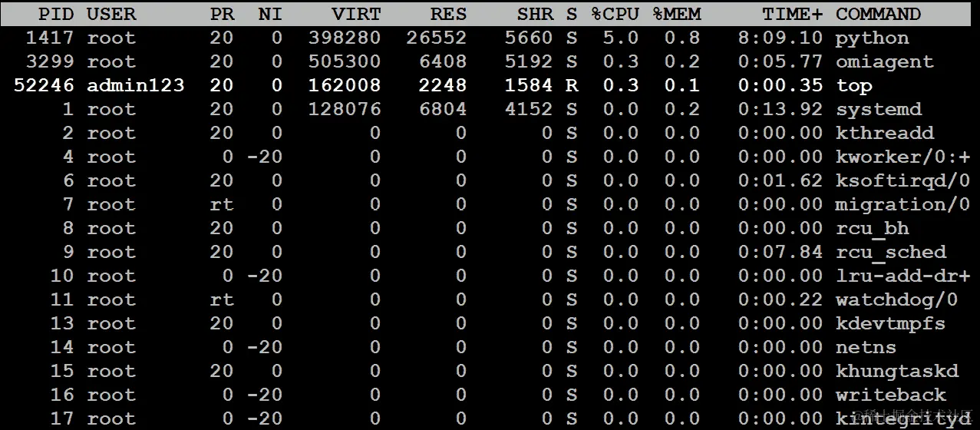Image resolution: width=980 pixels, height=430 pixels.
Task: Click the SHR column header
Action: [x=535, y=14]
